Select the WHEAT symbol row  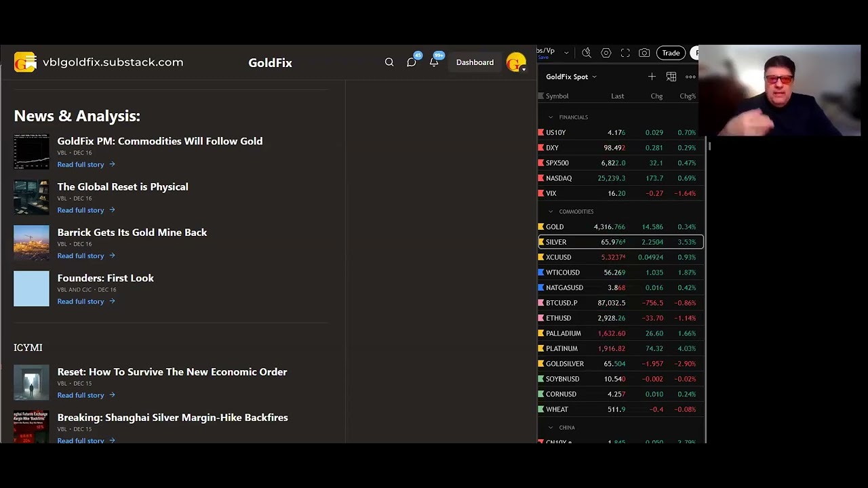[620, 409]
